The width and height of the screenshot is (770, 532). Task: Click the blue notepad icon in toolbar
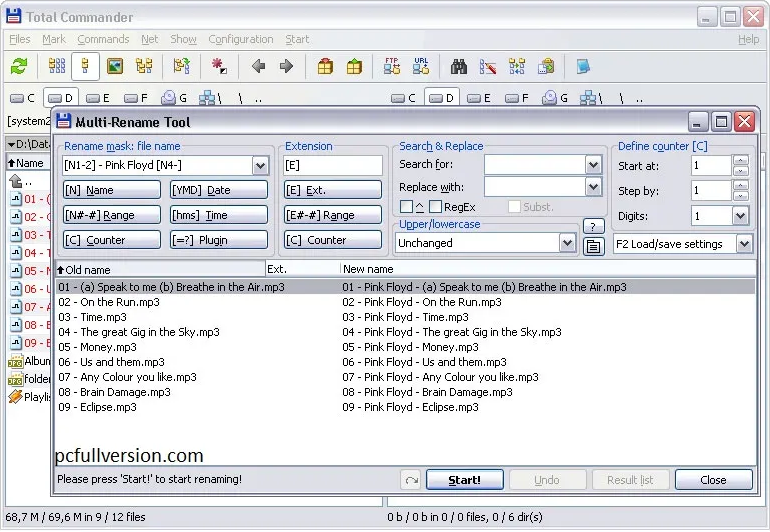pos(583,66)
